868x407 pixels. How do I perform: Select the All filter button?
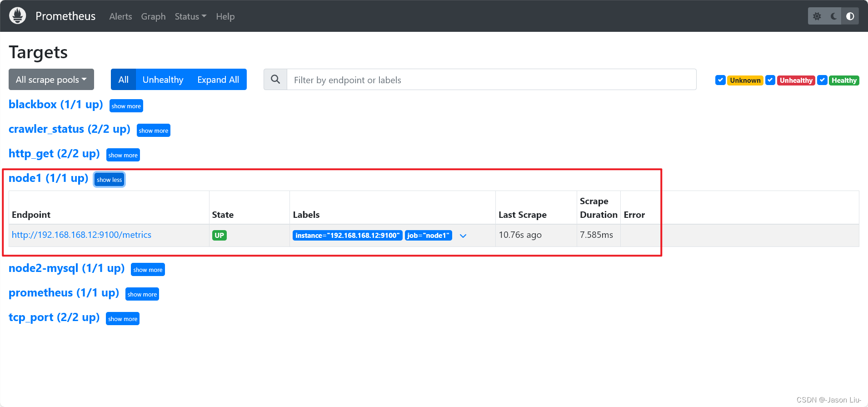pos(124,80)
